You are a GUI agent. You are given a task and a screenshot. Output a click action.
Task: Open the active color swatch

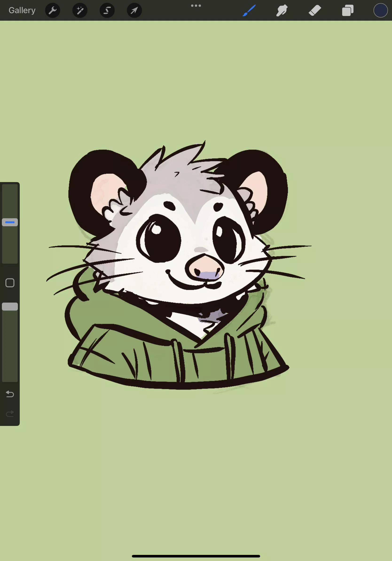click(380, 10)
